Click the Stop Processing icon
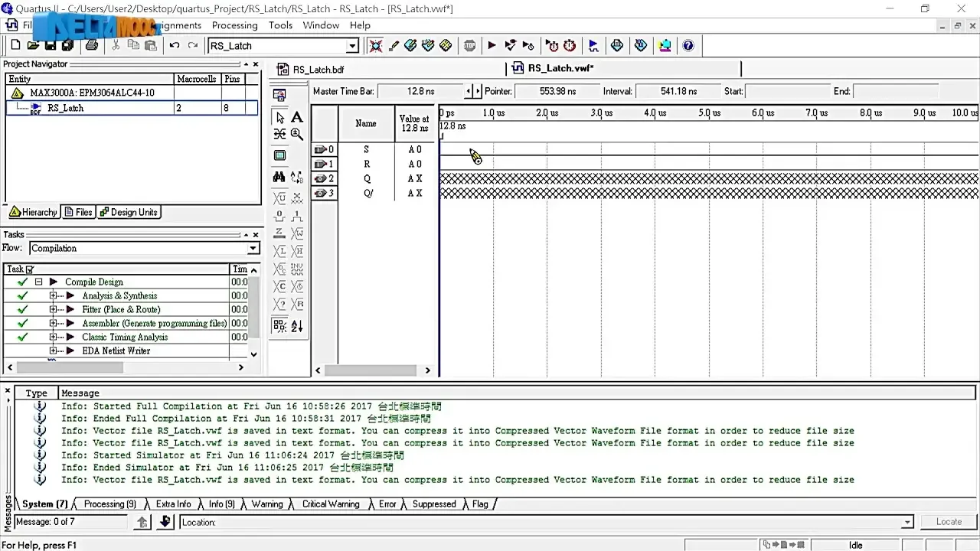Viewport: 980px width, 551px height. click(x=469, y=45)
